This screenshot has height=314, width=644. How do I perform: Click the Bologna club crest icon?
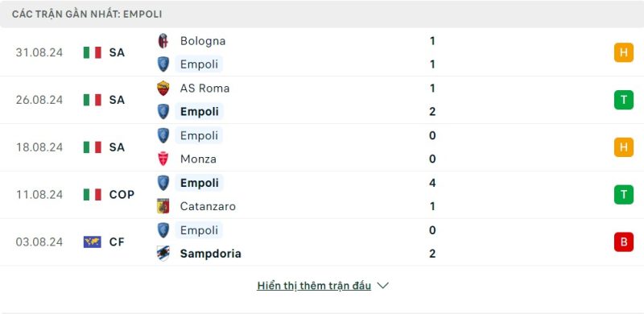coord(163,41)
